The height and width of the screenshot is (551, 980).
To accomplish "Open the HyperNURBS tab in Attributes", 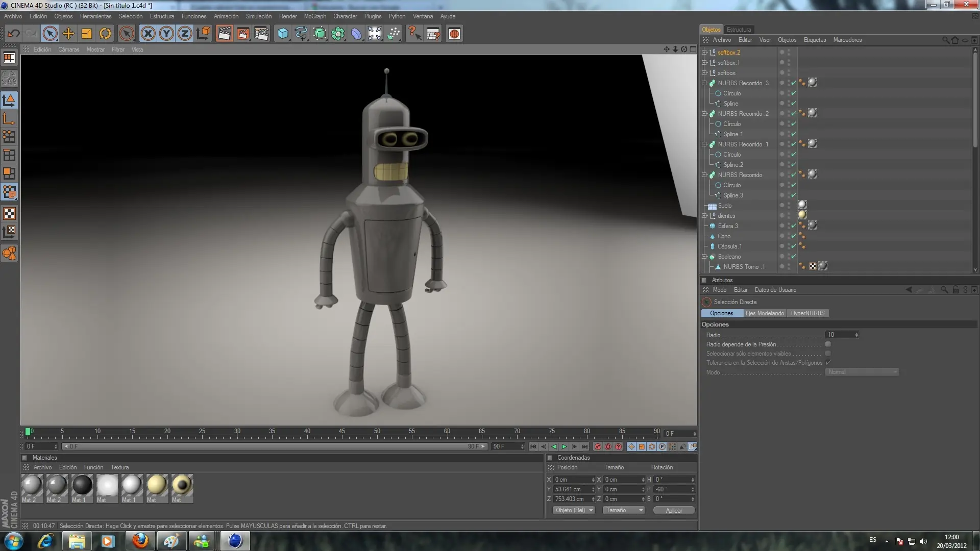I will point(807,313).
